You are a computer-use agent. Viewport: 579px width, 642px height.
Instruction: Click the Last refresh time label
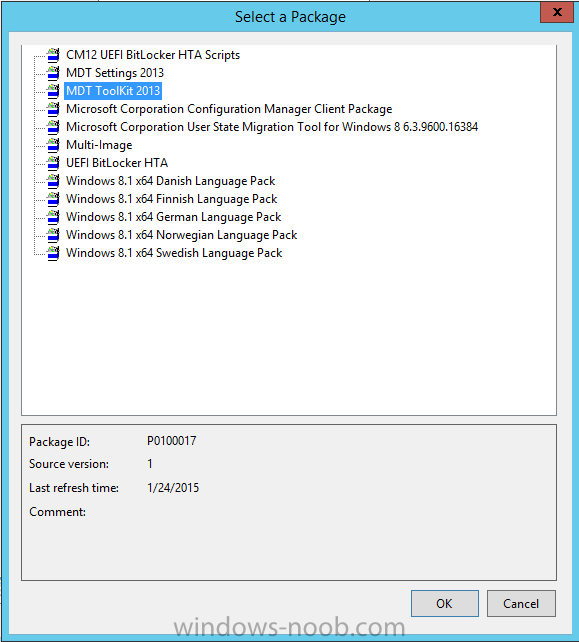click(x=74, y=488)
